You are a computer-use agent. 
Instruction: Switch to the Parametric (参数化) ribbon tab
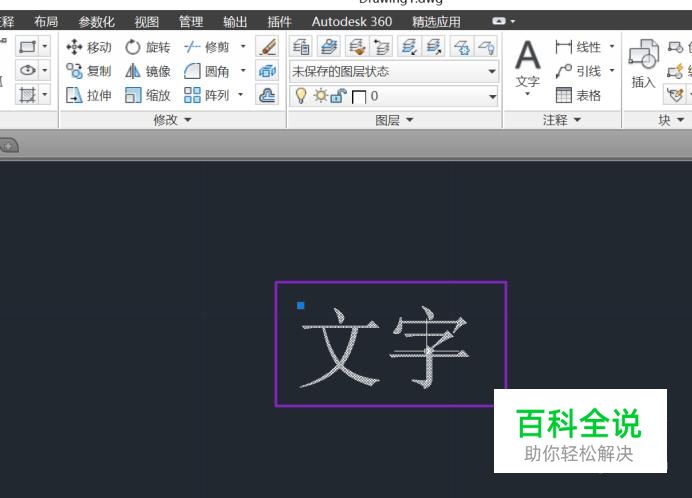96,21
